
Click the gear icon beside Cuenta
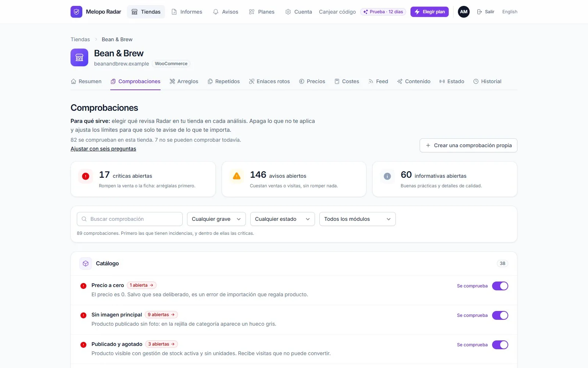(x=288, y=12)
